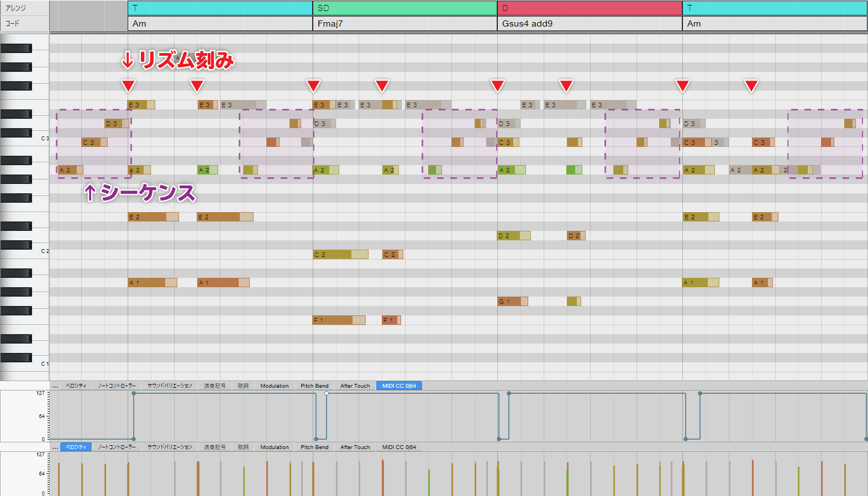Open the lower lane 歌詞 tab
868x496 pixels.
pyautogui.click(x=243, y=447)
